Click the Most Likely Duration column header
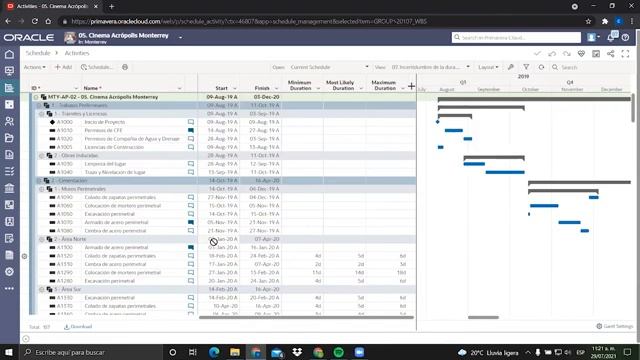This screenshot has width=640, height=360. tap(340, 85)
